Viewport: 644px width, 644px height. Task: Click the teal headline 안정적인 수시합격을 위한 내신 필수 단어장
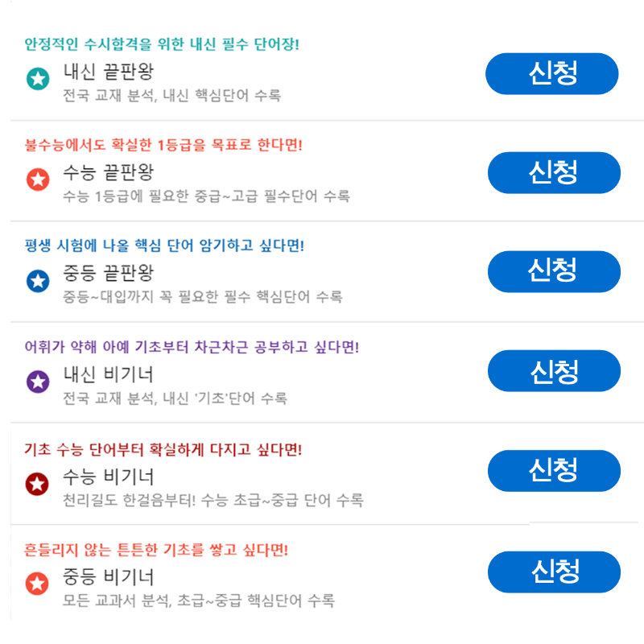click(x=162, y=44)
